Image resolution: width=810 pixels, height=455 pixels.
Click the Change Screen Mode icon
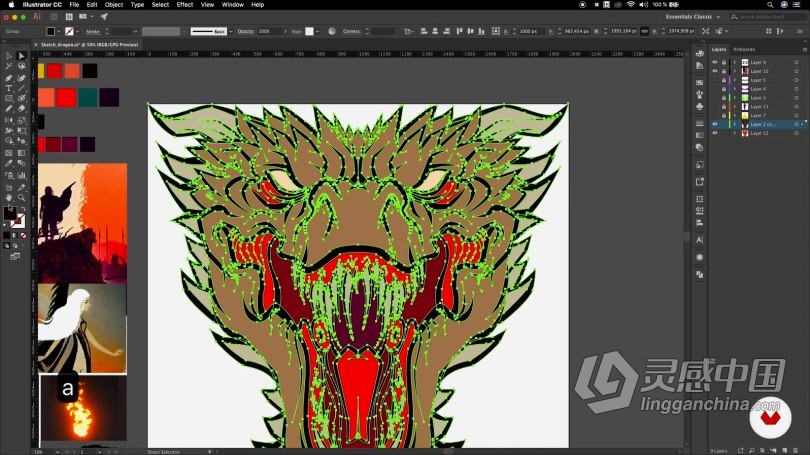pos(14,257)
